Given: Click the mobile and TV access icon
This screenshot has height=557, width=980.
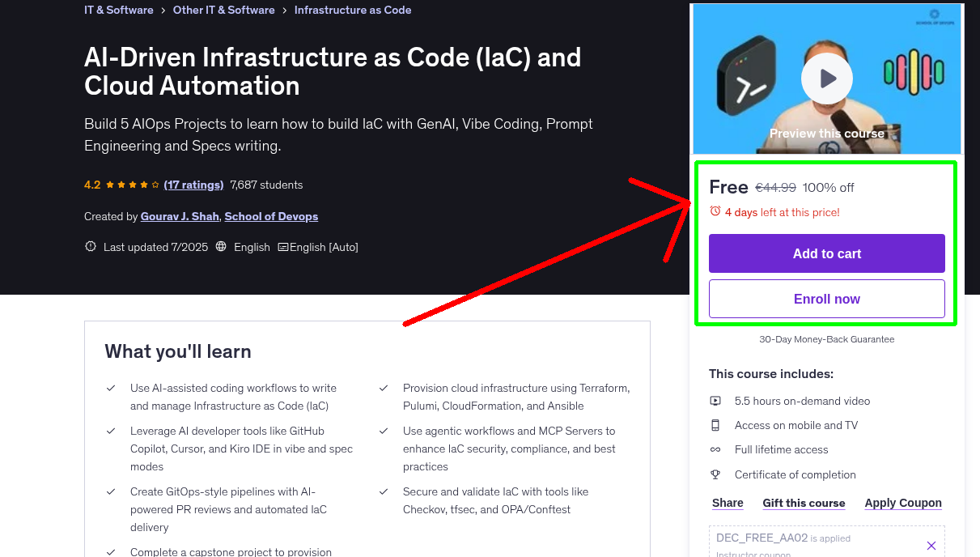Looking at the screenshot, I should click(715, 425).
